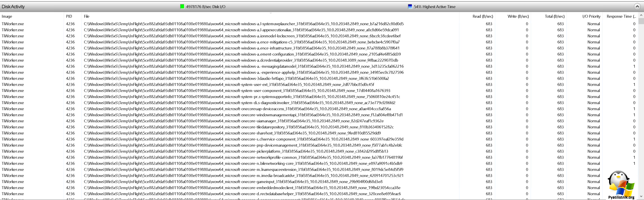The image size is (644, 200).
Task: Sort by Read (B/sec) column
Action: click(483, 16)
